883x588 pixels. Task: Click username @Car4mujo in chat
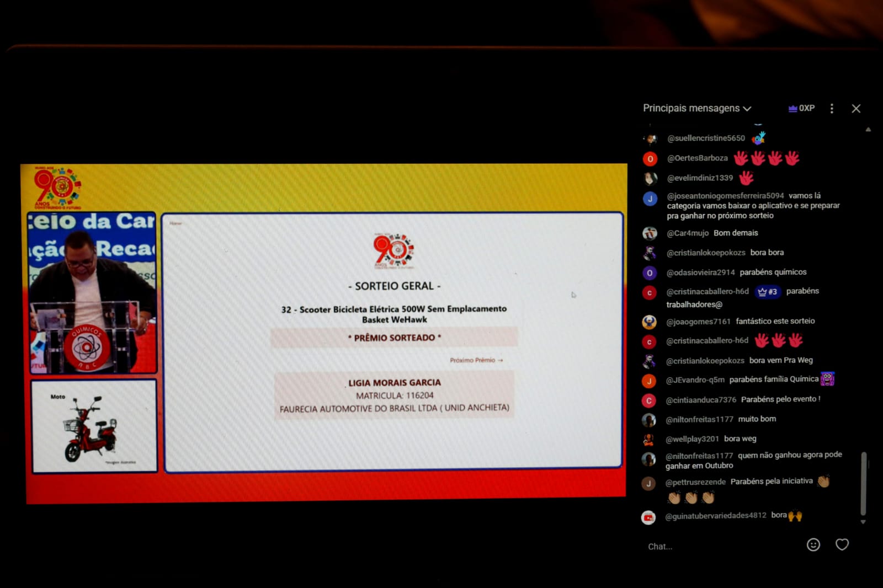(688, 233)
